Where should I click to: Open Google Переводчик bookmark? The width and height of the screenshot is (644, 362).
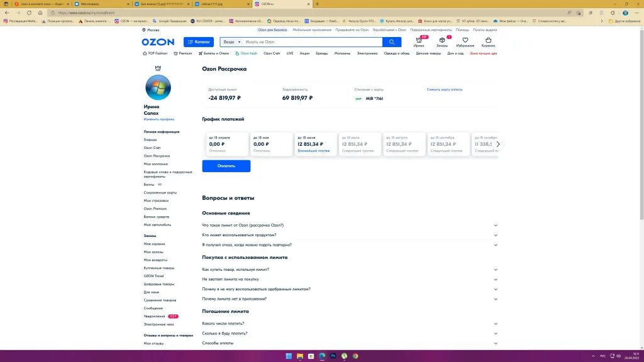click(x=169, y=21)
